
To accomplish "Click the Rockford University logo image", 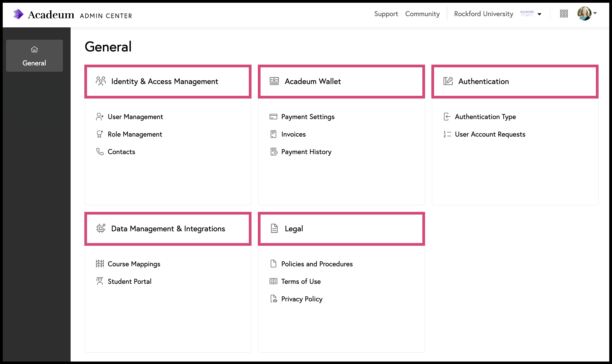I will (527, 13).
